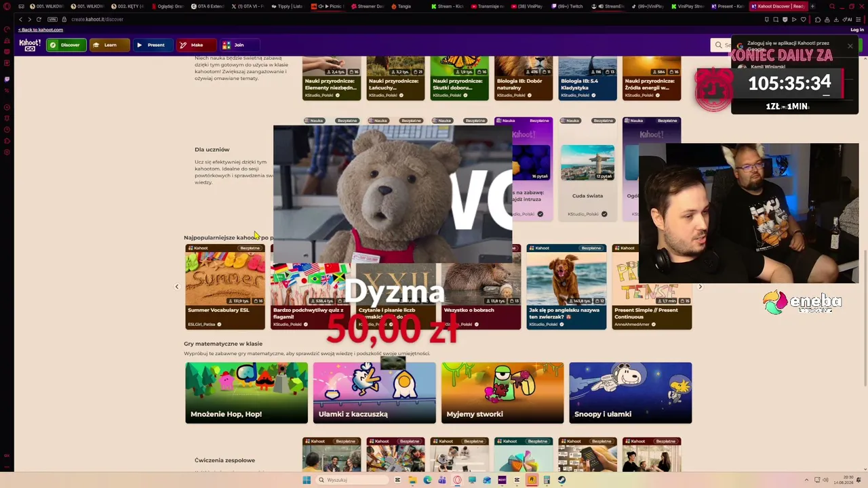
Task: Open a new browser tab with plus
Action: pyautogui.click(x=812, y=6)
